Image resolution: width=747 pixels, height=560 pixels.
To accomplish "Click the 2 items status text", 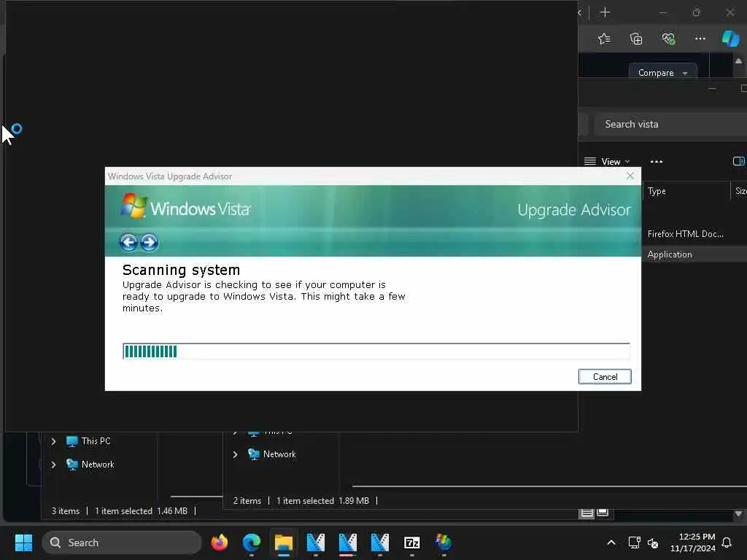I will (x=247, y=500).
